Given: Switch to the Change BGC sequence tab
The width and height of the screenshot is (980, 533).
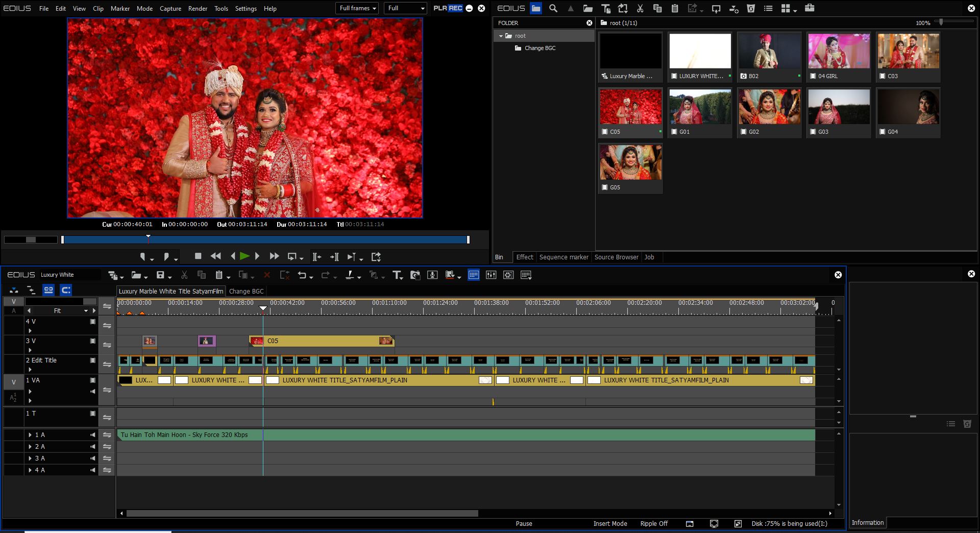Looking at the screenshot, I should 246,292.
